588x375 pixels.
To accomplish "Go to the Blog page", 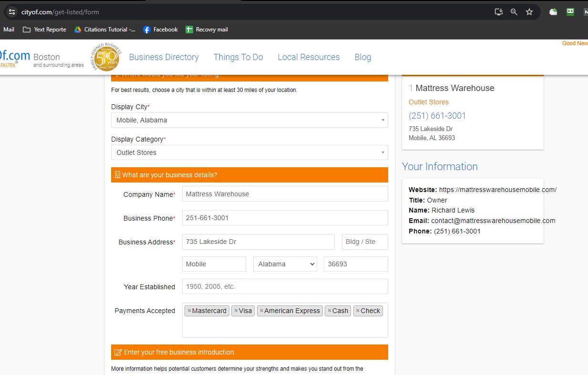I will tap(363, 57).
